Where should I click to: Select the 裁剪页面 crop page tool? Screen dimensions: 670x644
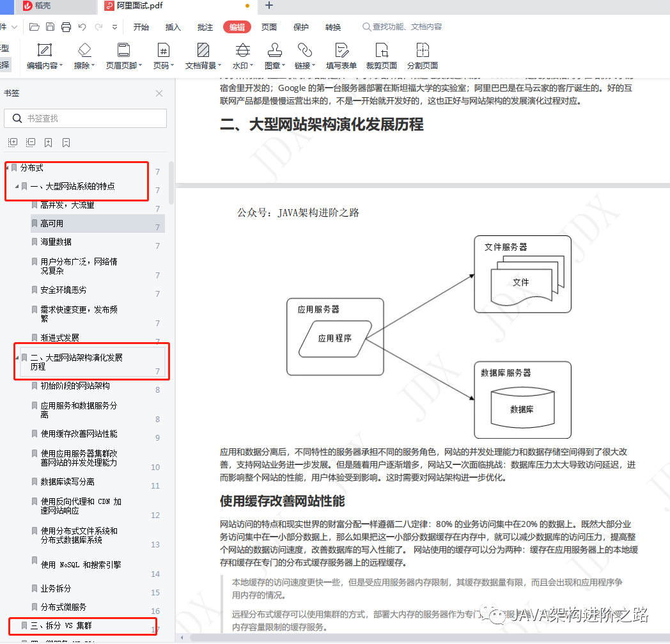click(381, 56)
